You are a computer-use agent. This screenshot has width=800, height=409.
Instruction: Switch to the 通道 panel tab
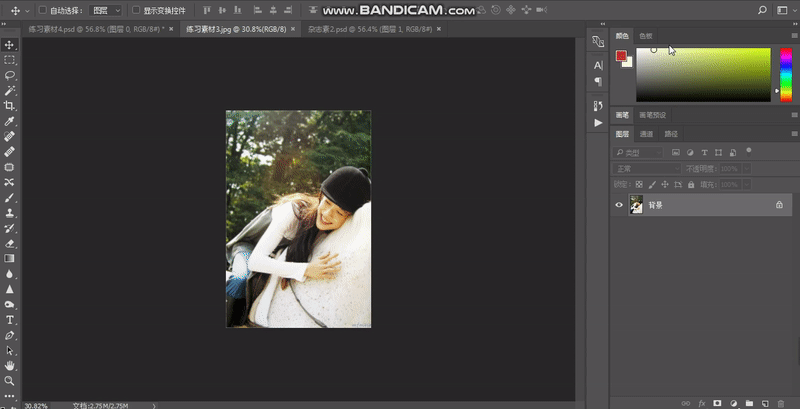click(647, 134)
